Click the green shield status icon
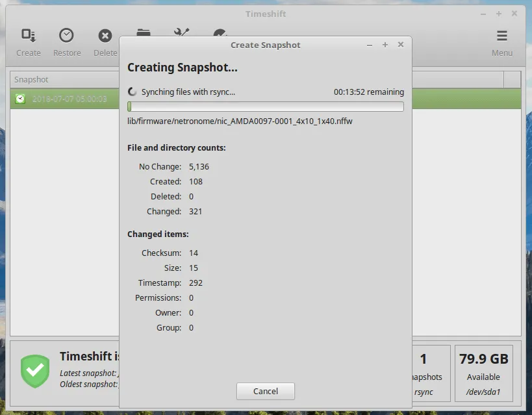 34,371
